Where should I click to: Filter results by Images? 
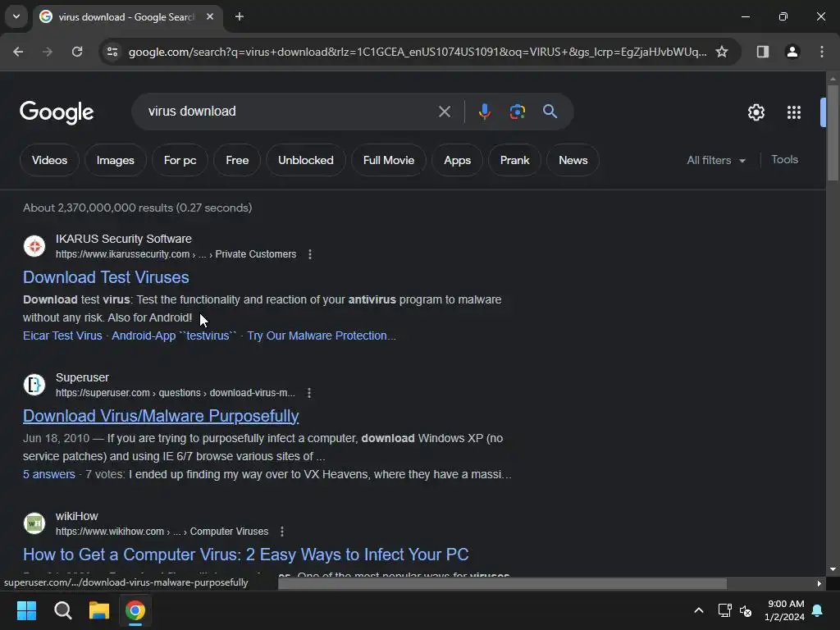tap(115, 160)
